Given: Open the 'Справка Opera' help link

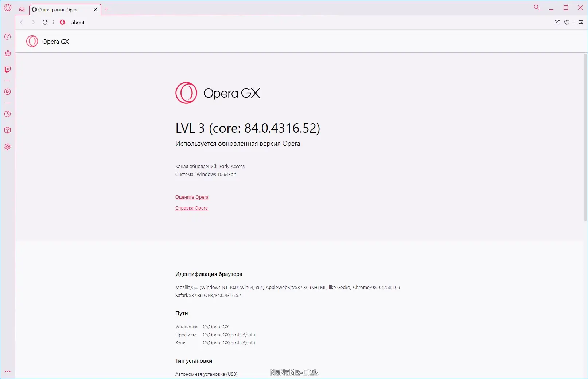Looking at the screenshot, I should click(x=191, y=208).
